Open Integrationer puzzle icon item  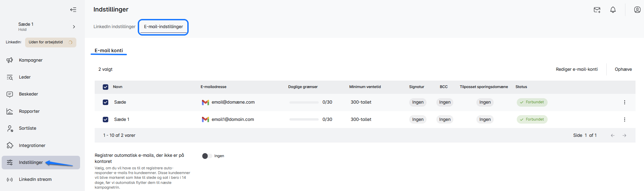tap(32, 146)
